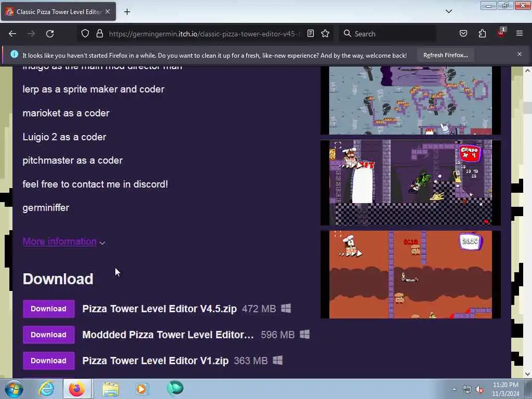Open the orange desert level screenshot

click(410, 274)
